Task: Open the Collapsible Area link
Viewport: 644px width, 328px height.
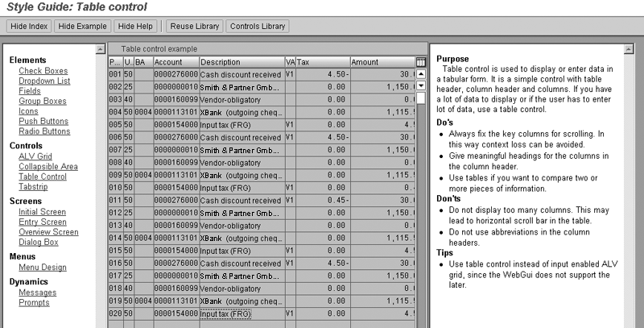Action: click(x=48, y=167)
